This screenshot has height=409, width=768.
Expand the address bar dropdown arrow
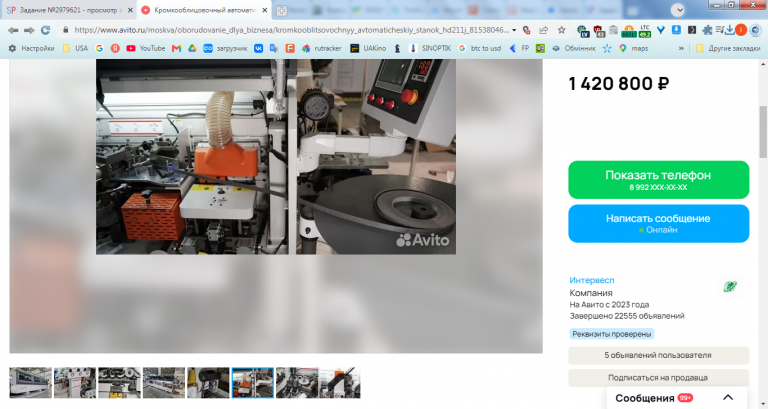click(514, 30)
